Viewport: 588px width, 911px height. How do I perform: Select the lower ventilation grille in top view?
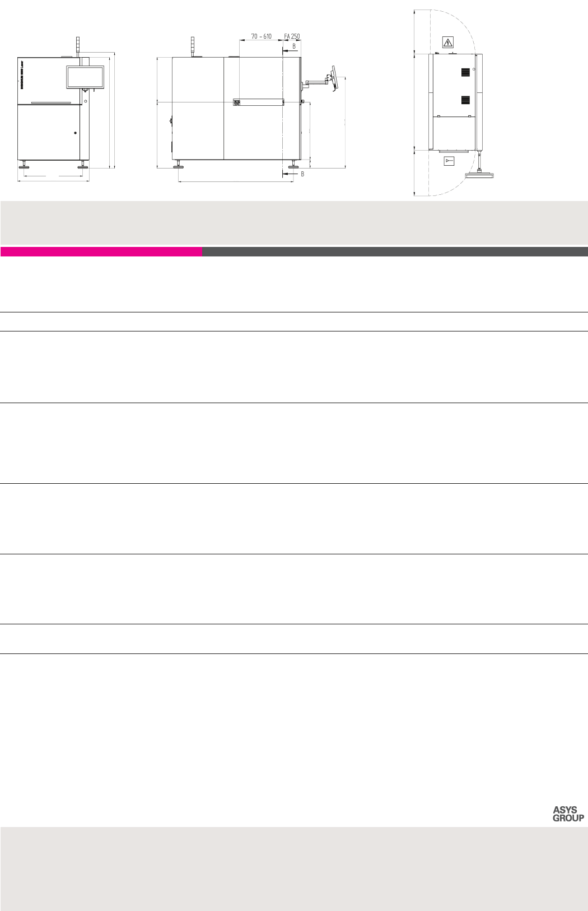point(465,100)
